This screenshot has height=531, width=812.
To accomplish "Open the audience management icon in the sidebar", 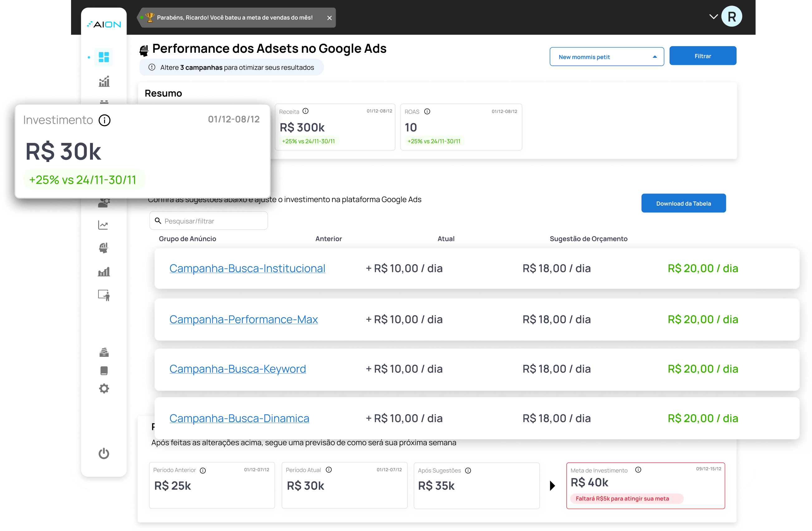I will 104,202.
